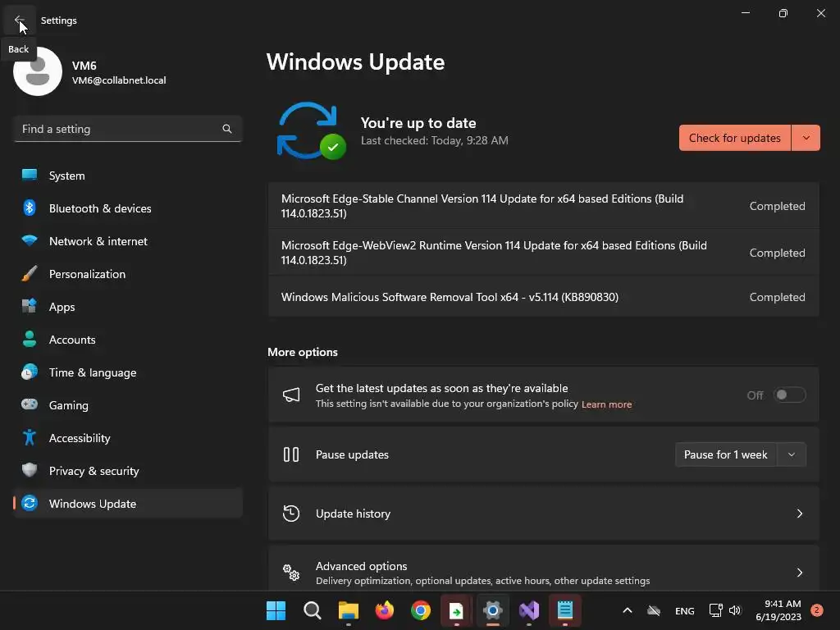Screen dimensions: 840x630
Task: Open clock showing 9:41 AM
Action: (778, 610)
